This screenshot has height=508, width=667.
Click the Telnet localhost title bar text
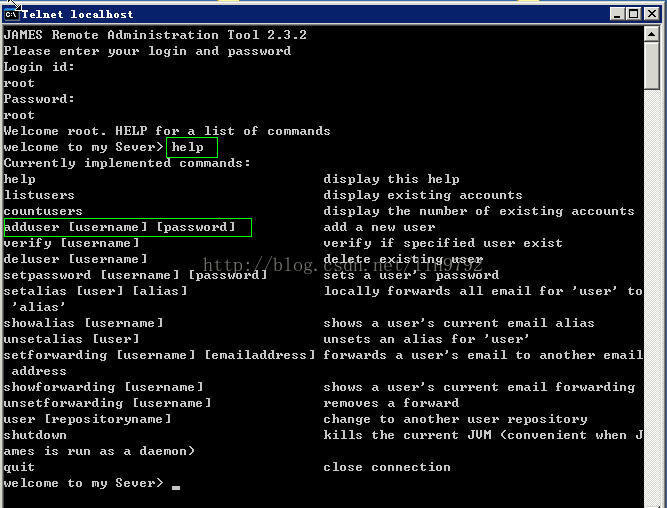click(77, 14)
